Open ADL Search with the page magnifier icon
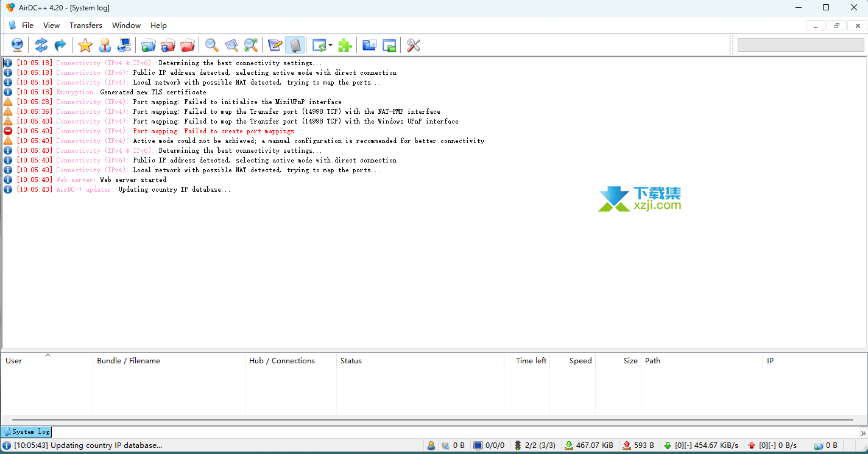The image size is (868, 454). (x=231, y=45)
